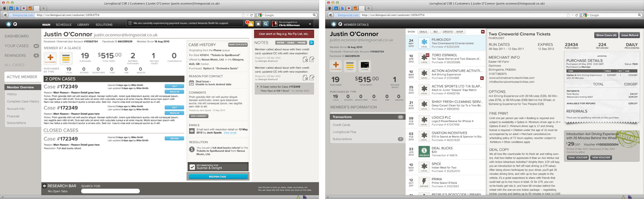Screen dimensions: 644x199
Task: Open a new browser tab in left window
Action: [43, 8]
